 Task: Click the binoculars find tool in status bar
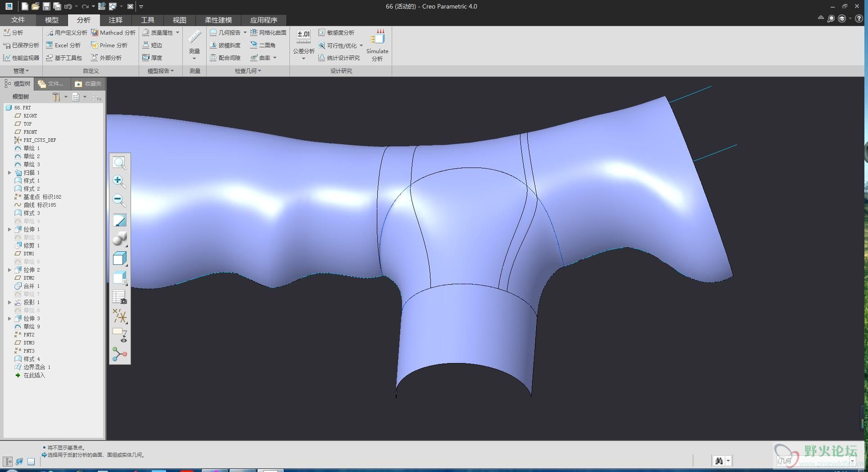click(719, 461)
